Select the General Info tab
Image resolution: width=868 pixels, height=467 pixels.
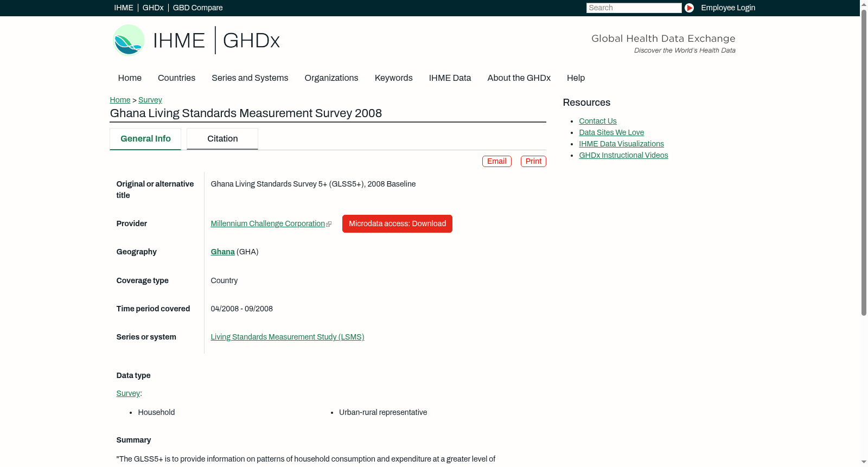(145, 139)
